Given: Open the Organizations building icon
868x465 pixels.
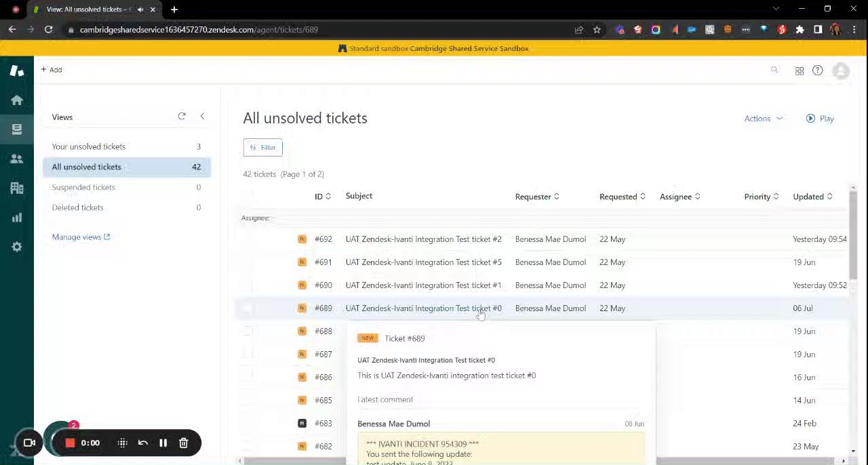Looking at the screenshot, I should click(17, 188).
